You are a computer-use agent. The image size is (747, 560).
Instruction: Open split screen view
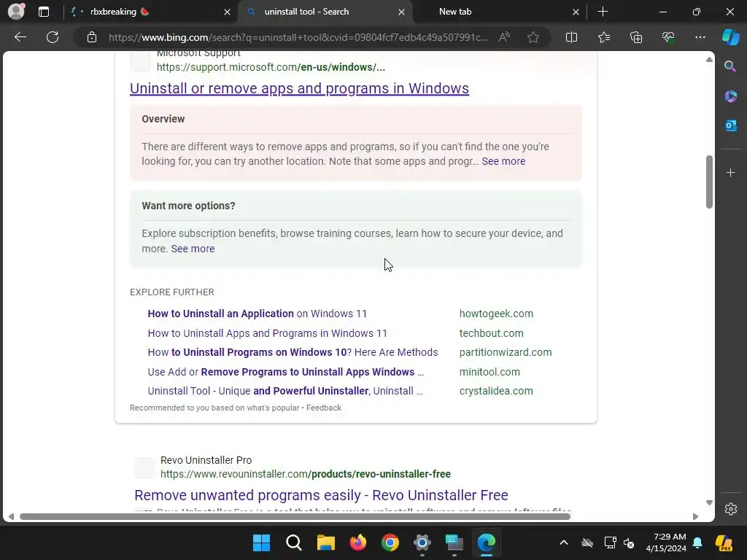[571, 37]
